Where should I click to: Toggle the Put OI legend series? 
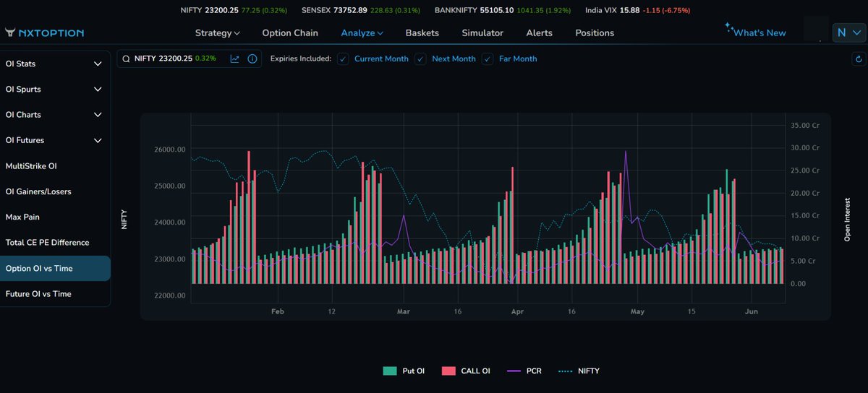click(404, 371)
